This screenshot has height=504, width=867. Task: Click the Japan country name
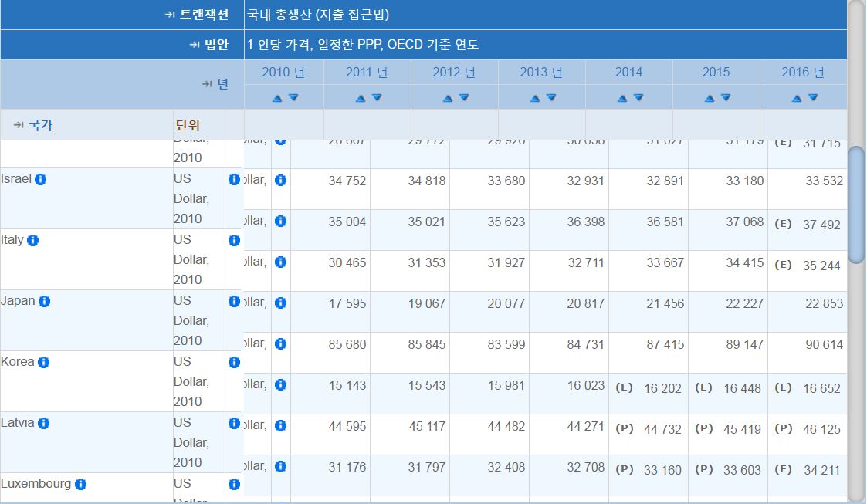(x=18, y=301)
